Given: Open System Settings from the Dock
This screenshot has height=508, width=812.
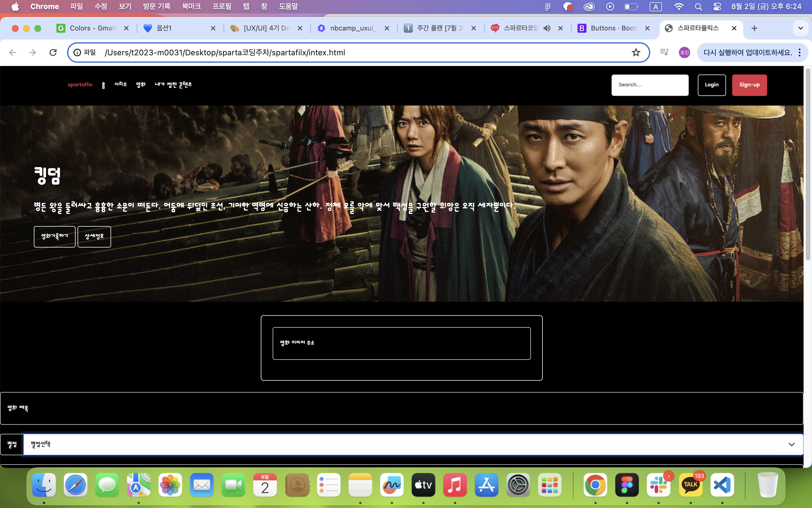Looking at the screenshot, I should click(518, 485).
